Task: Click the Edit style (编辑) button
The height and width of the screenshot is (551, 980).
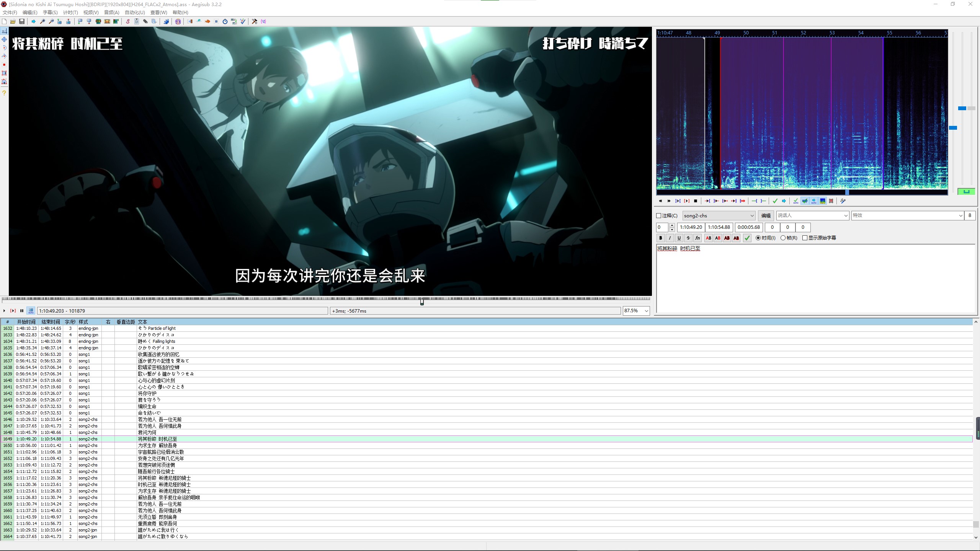Action: [766, 216]
